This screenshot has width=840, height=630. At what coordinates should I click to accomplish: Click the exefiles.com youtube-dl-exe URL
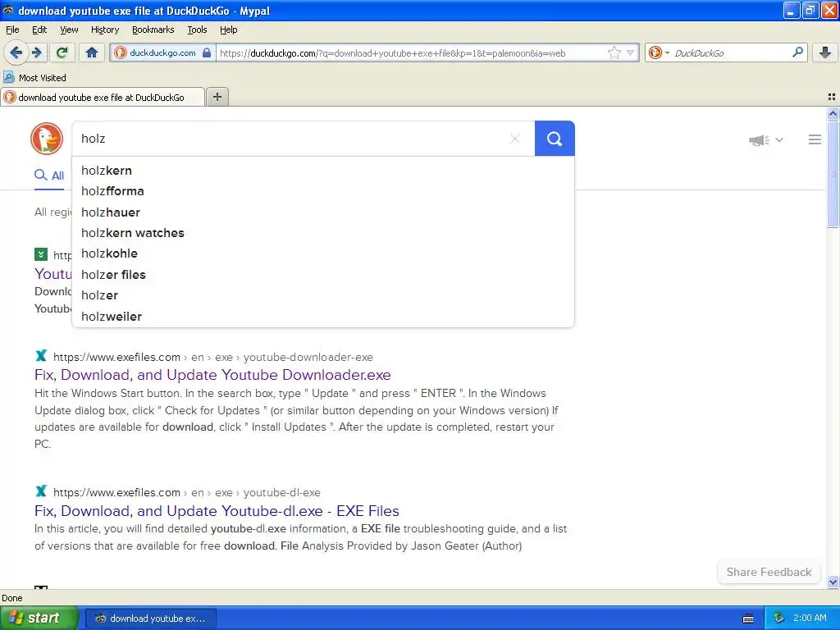187,492
